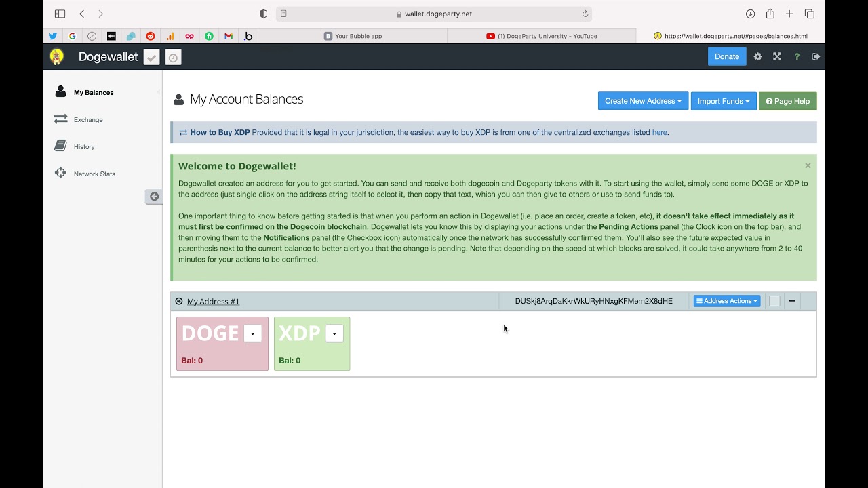Open help via green question mark icon
The height and width of the screenshot is (488, 868).
797,57
